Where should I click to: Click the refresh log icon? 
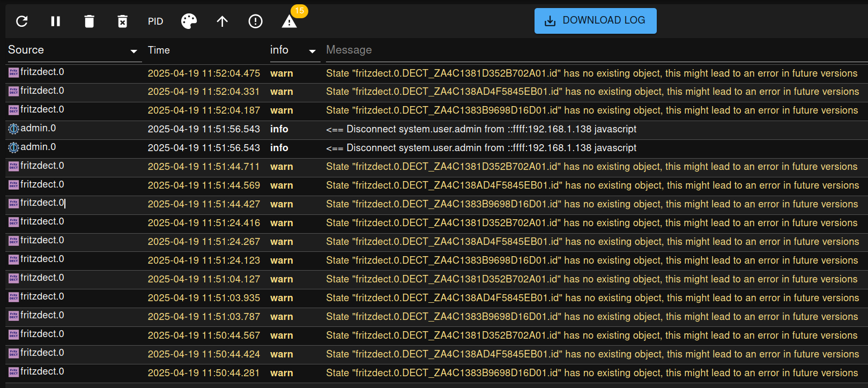[x=22, y=21]
